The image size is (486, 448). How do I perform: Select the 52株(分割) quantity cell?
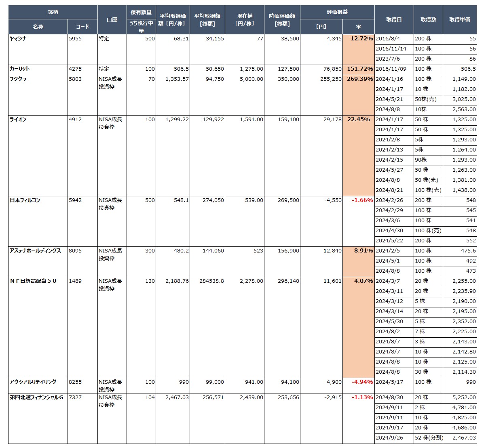428,438
